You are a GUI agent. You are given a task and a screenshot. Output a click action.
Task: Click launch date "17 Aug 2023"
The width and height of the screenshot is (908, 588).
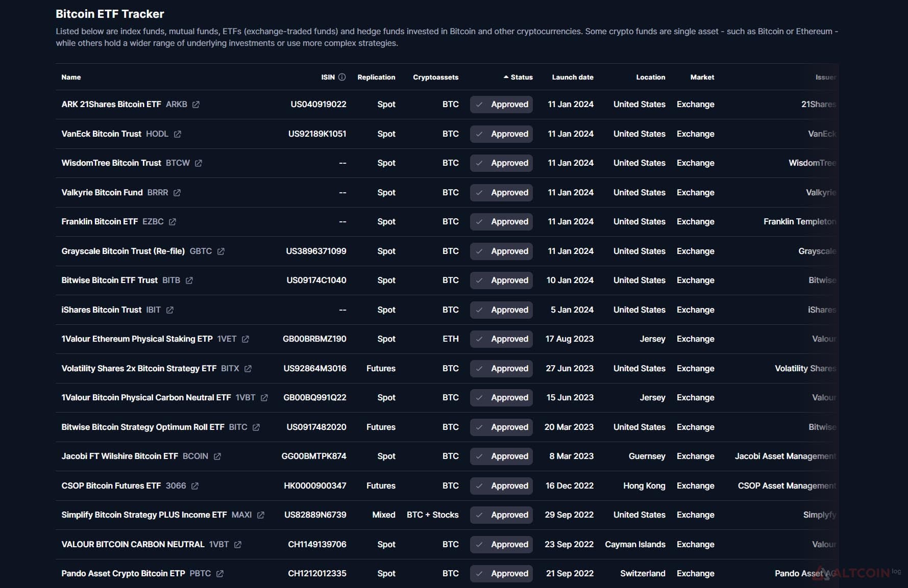tap(570, 339)
